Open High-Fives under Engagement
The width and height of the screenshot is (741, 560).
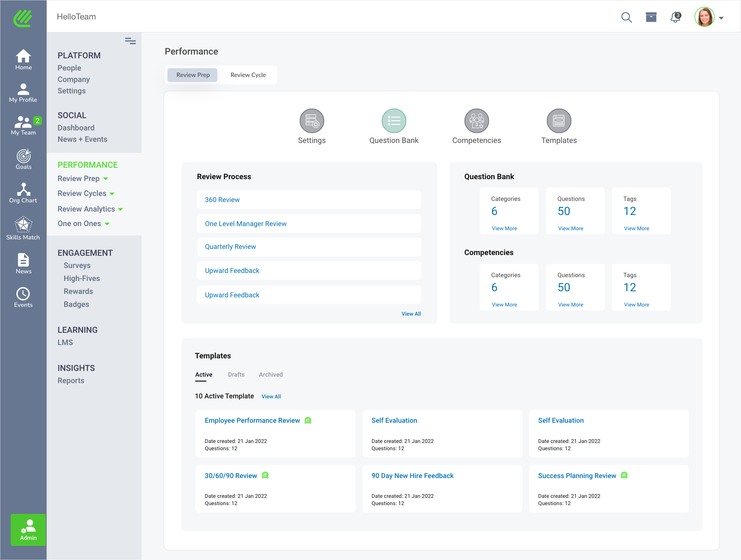pos(82,278)
